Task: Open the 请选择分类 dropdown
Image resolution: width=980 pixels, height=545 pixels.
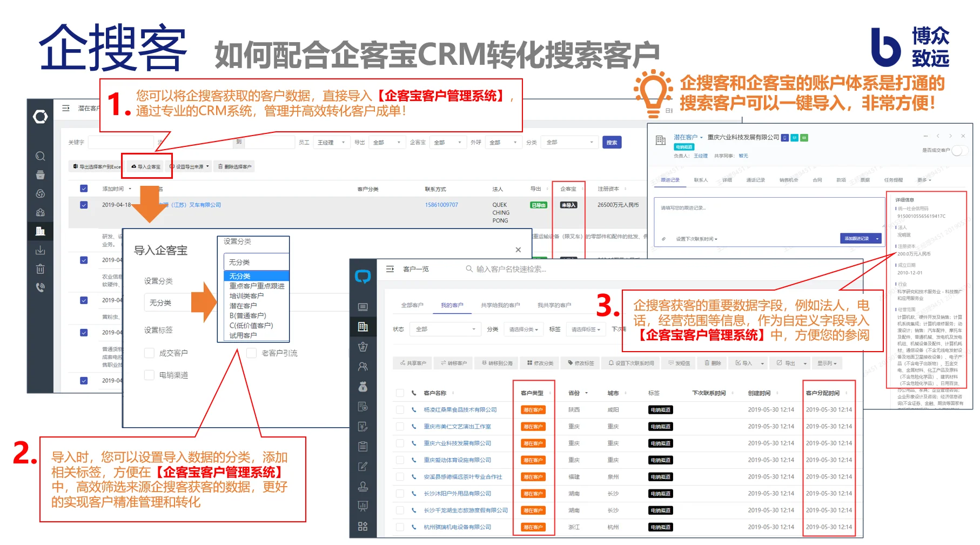Action: [x=523, y=329]
